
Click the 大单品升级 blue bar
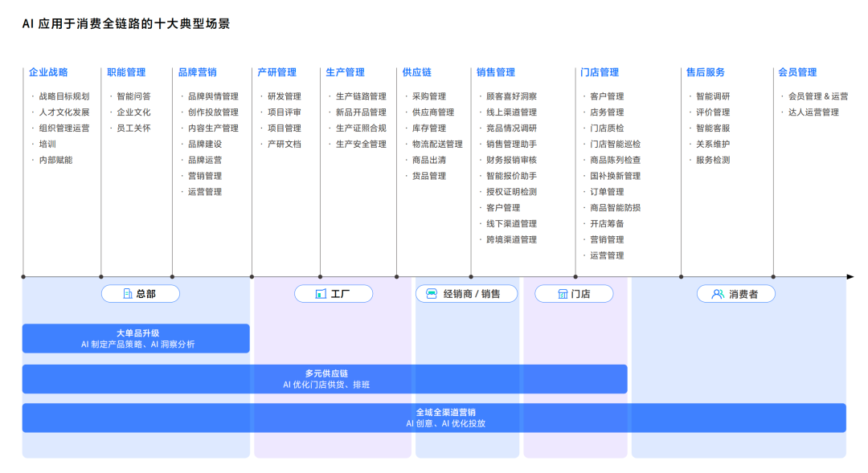point(136,338)
